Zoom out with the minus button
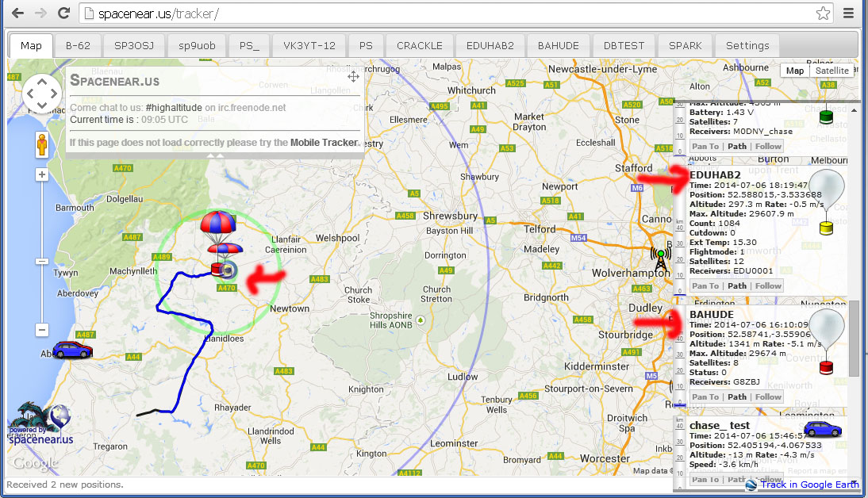 pyautogui.click(x=42, y=330)
